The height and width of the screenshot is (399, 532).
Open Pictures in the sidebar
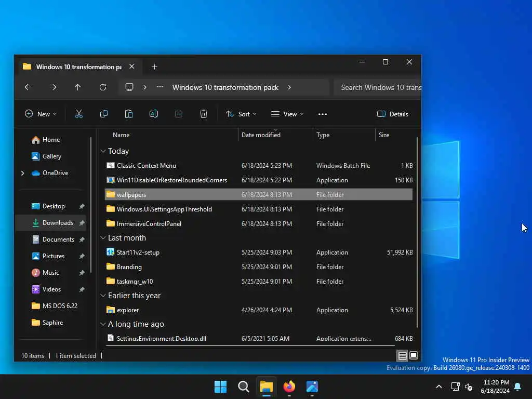[54, 256]
